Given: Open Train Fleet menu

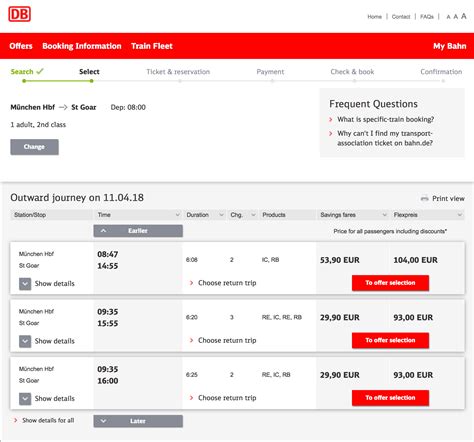Looking at the screenshot, I should (x=152, y=46).
